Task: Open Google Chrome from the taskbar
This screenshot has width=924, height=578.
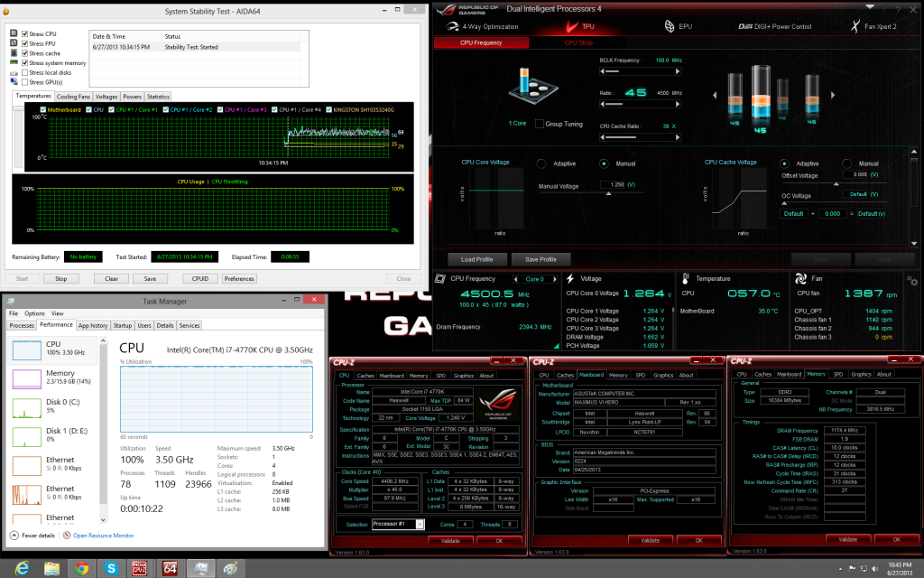Action: 82,567
